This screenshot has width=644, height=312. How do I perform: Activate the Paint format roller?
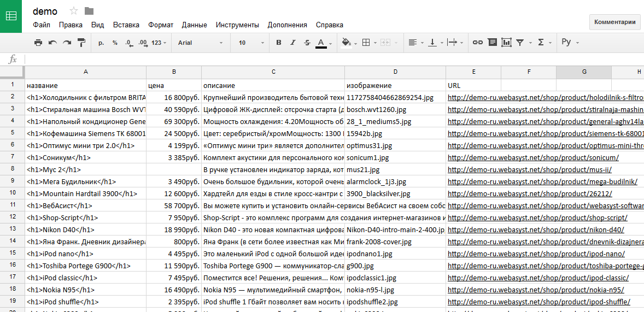point(81,43)
